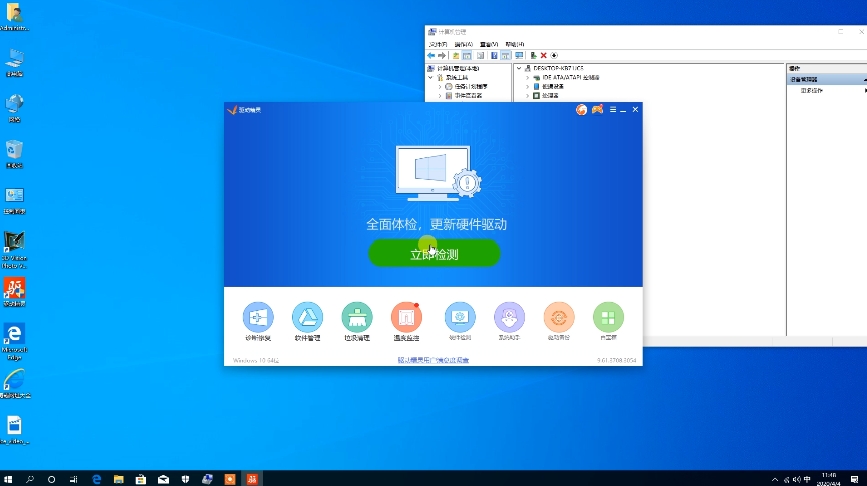The width and height of the screenshot is (867, 486).
Task: Click the blue Help toolbar icon
Action: 494,55
